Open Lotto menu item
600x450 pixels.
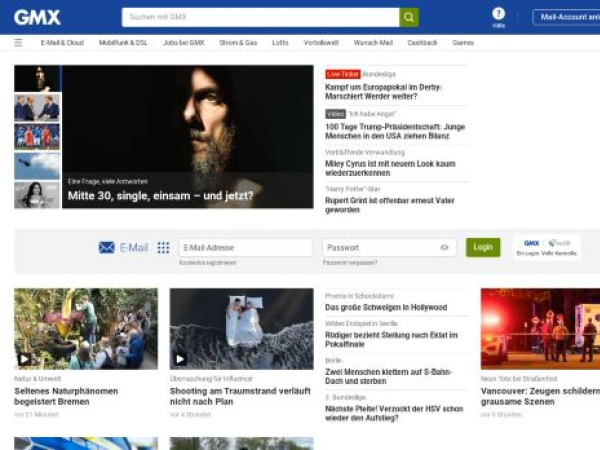pos(280,42)
